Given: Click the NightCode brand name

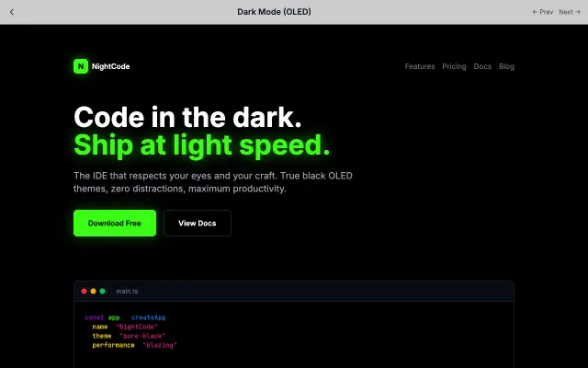Looking at the screenshot, I should [110, 66].
